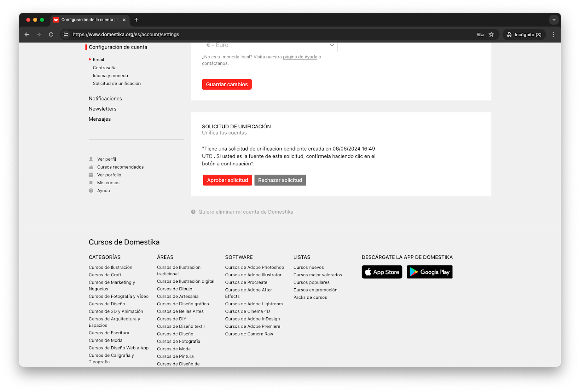Expand the tab search chevron button
580x392 pixels.
(554, 20)
